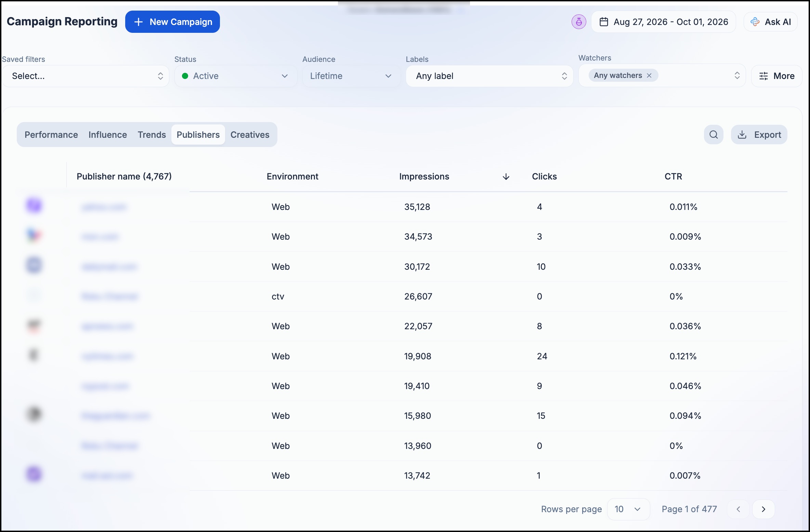Click the publisher logo in the 13,742 row
Viewport: 810px width, 532px height.
tap(34, 475)
